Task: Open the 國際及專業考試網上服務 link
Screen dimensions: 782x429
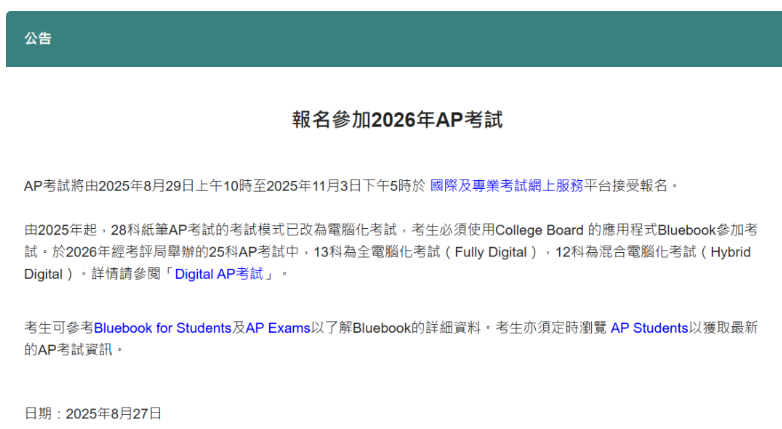Action: tap(506, 185)
